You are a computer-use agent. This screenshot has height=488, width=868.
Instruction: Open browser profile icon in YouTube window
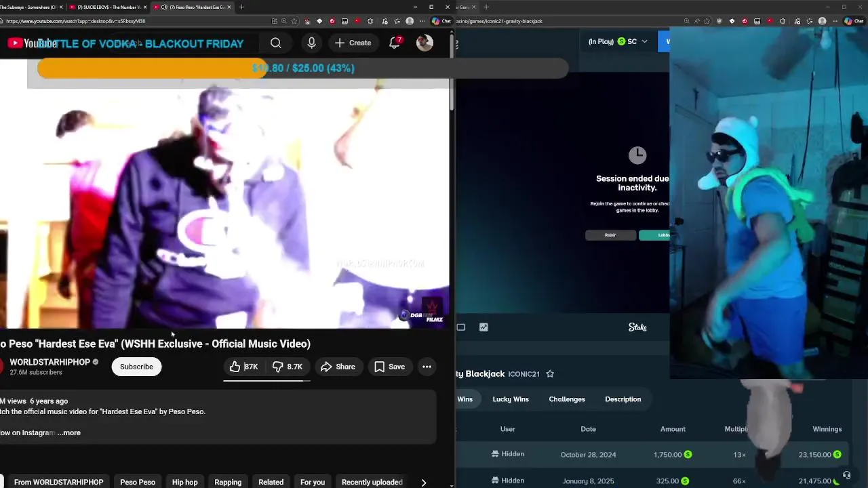pos(410,21)
